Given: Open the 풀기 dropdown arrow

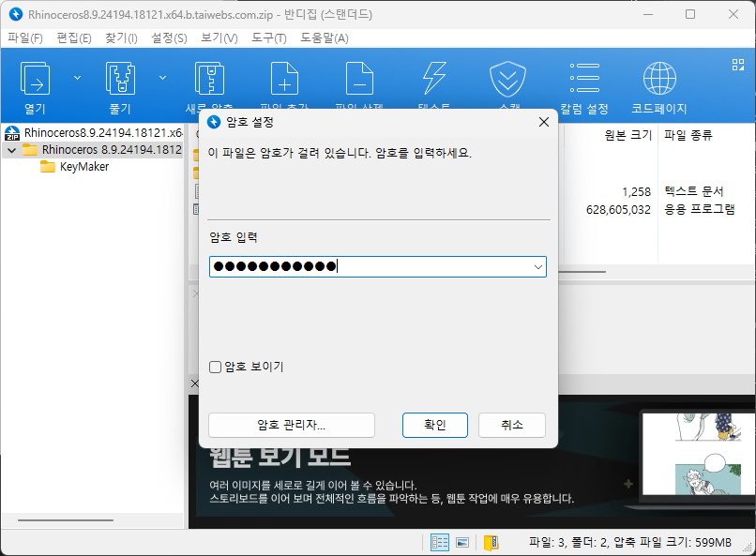Looking at the screenshot, I should click(x=163, y=78).
